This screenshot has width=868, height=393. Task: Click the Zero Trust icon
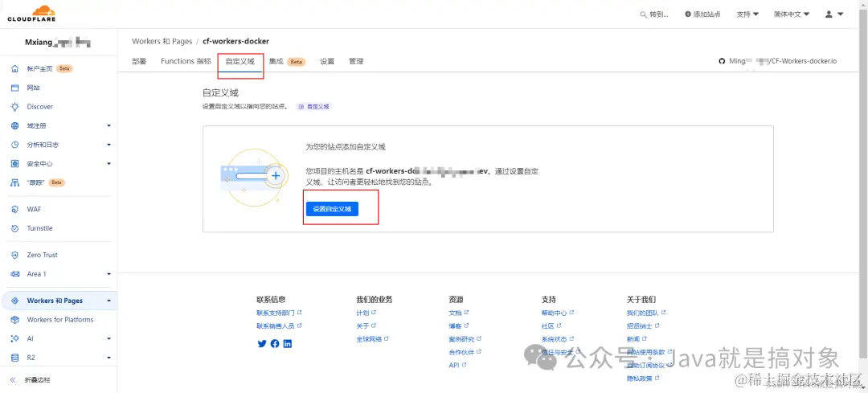click(x=15, y=256)
